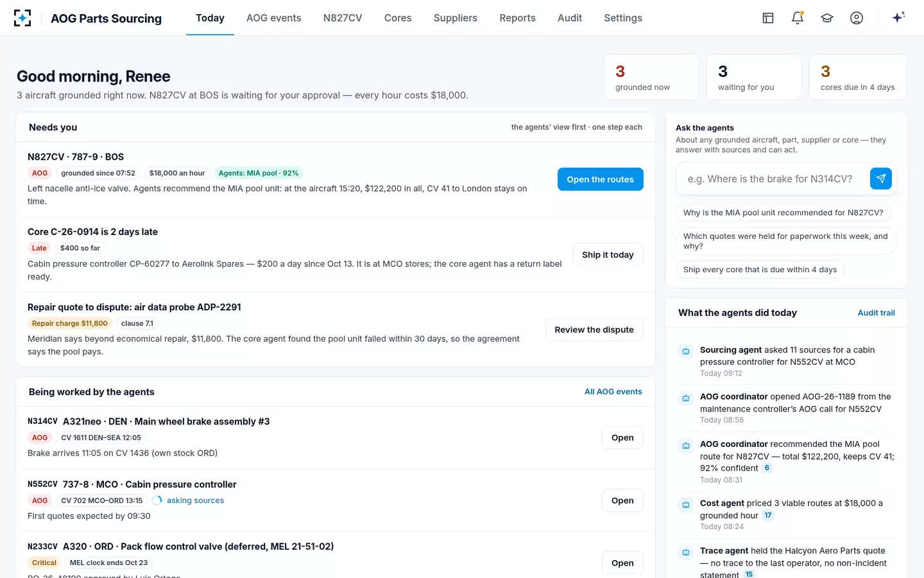Open the notifications bell
The height and width of the screenshot is (578, 924).
[798, 18]
